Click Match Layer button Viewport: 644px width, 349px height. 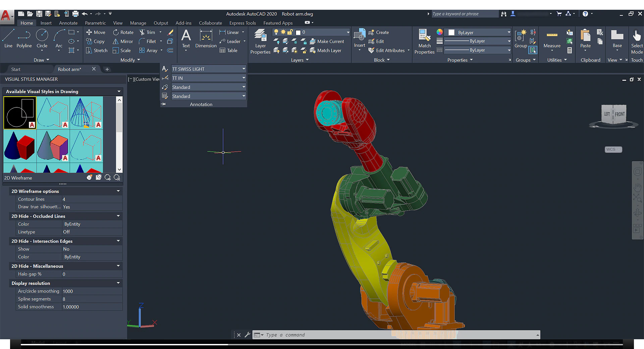click(x=325, y=50)
